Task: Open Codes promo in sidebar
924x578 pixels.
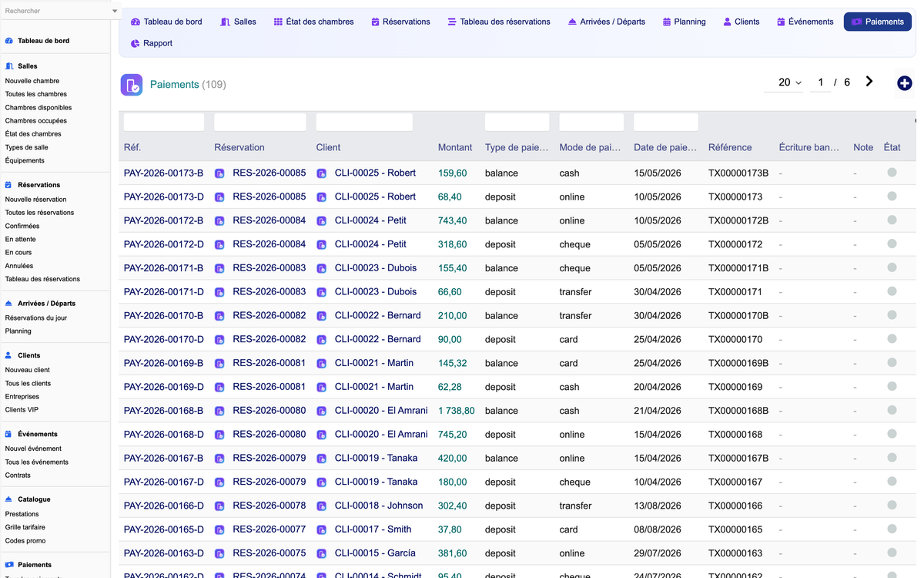Action: tap(25, 541)
